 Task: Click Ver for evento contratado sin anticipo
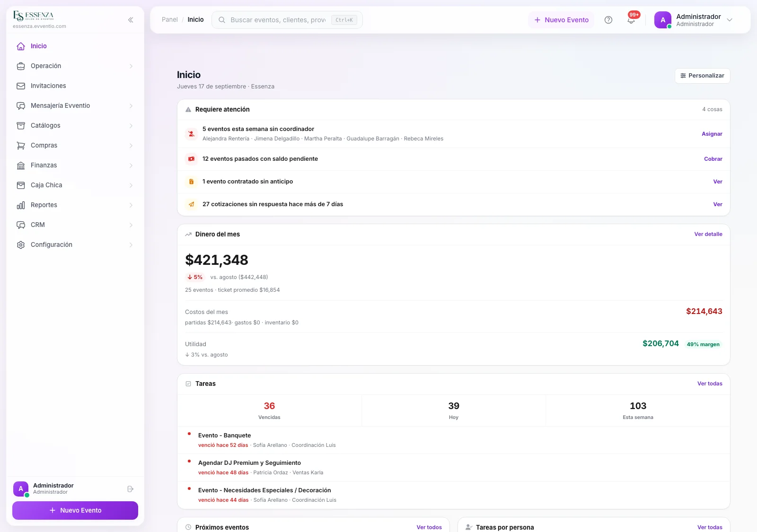[x=718, y=182]
